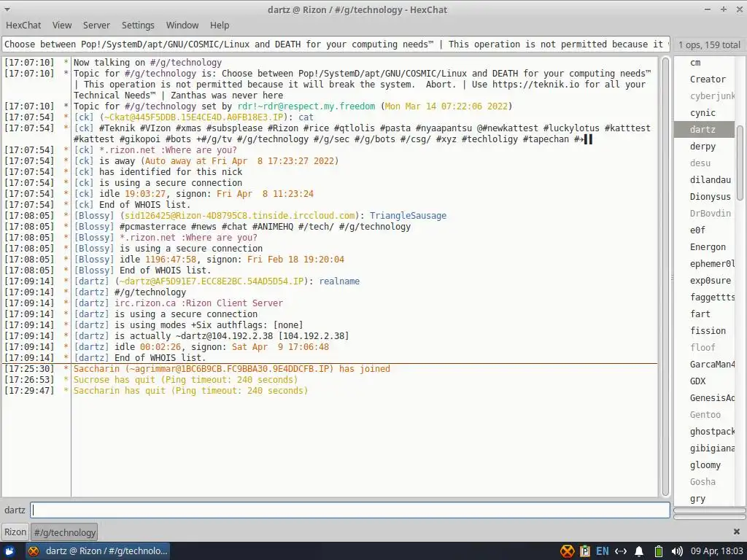Screen dimensions: 747x560
Task: Select user GDX in user list
Action: click(x=697, y=381)
